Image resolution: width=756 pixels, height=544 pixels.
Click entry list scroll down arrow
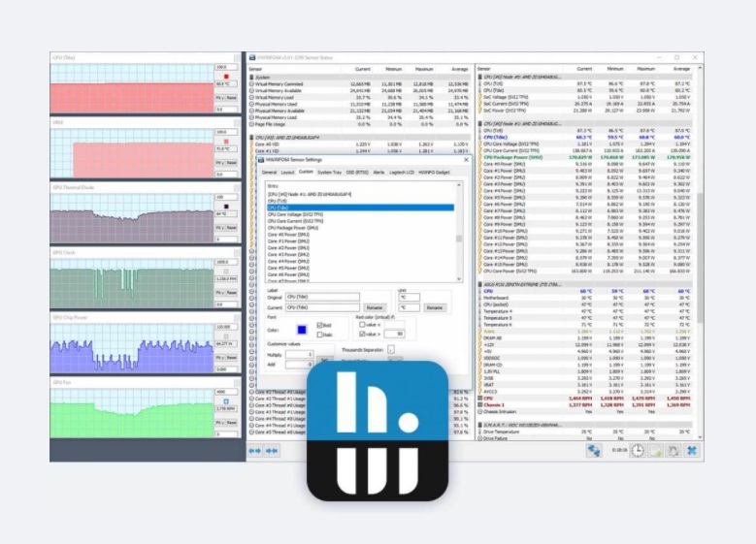coord(459,279)
